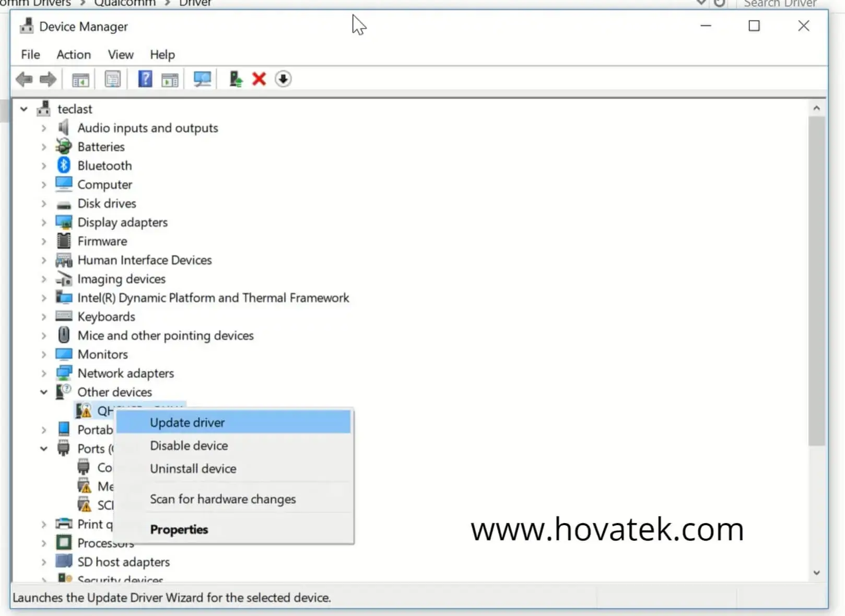The image size is (845, 616).
Task: Open Help using the blue question mark icon
Action: (x=145, y=79)
